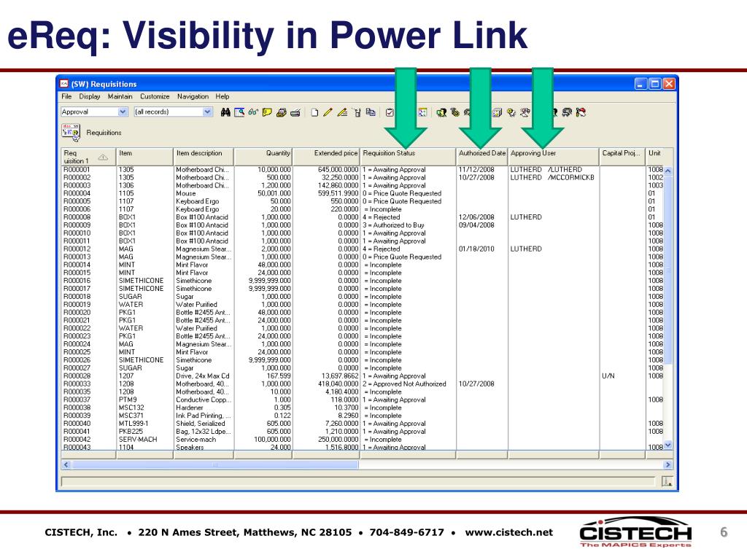This screenshot has height=560, width=747.
Task: Click the Capital Proj column header
Action: pyautogui.click(x=622, y=157)
